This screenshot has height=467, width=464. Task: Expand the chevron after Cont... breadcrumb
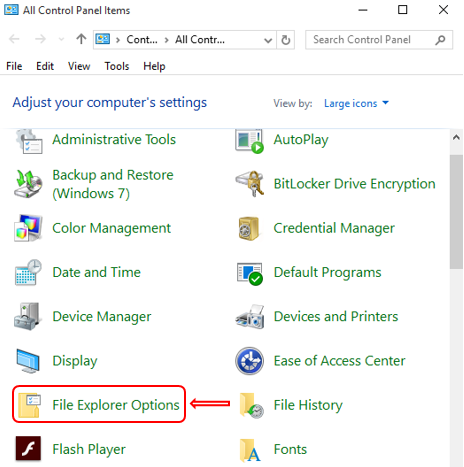click(x=166, y=40)
